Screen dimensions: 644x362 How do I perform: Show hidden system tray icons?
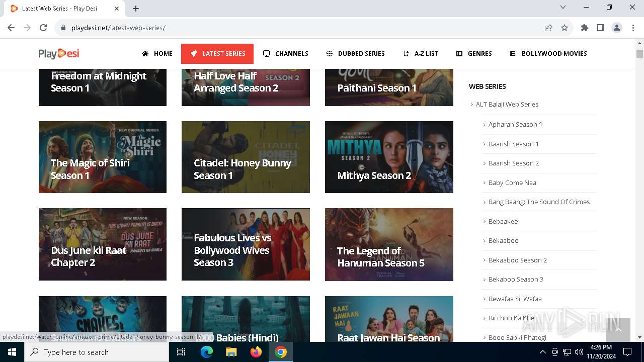coord(542,352)
